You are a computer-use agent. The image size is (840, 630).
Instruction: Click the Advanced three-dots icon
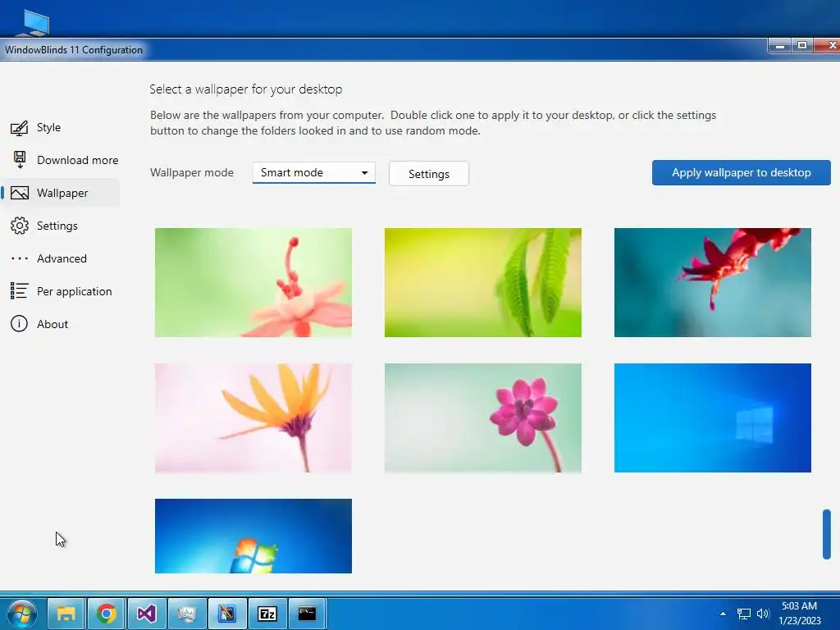pos(20,258)
